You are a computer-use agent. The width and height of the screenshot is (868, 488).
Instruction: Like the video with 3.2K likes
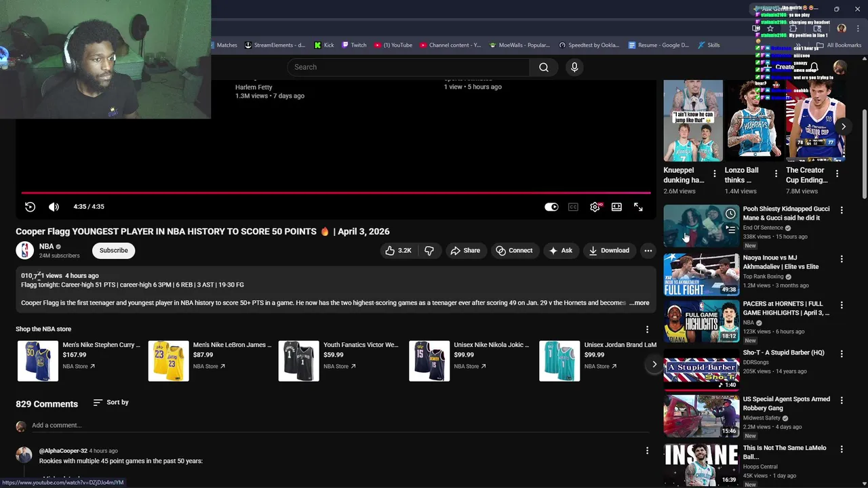pyautogui.click(x=398, y=251)
